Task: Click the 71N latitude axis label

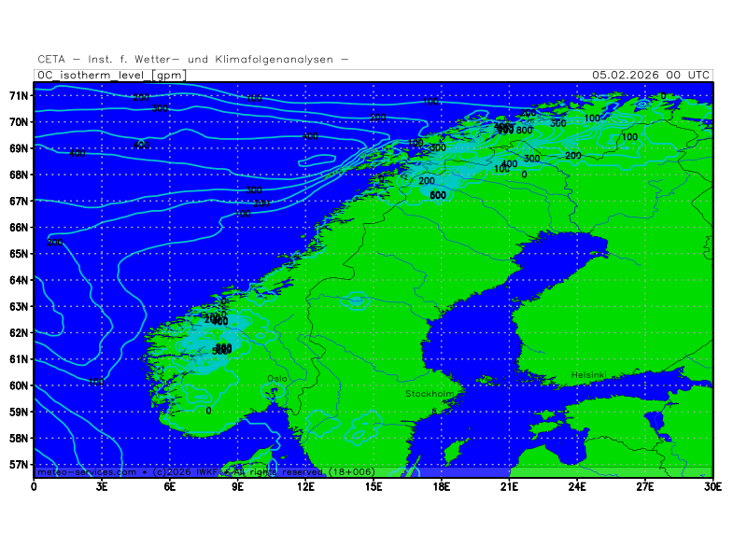Action: click(x=19, y=95)
